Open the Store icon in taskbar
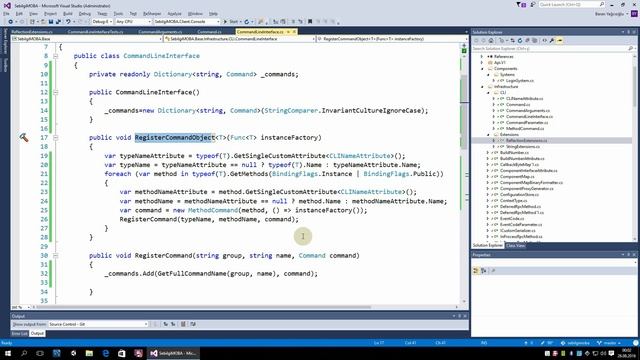Screen dimensions: 640x360 point(122,353)
